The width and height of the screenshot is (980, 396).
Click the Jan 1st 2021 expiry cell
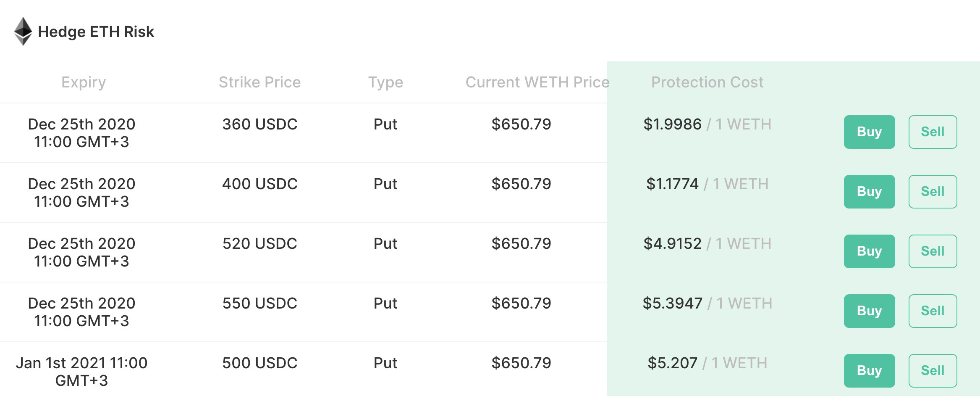81,372
